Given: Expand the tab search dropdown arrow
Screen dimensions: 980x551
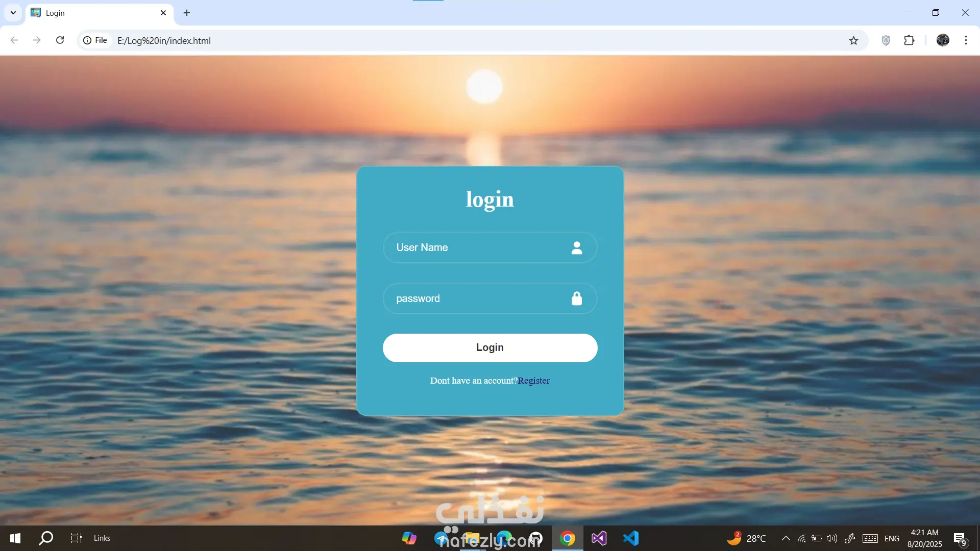Looking at the screenshot, I should click(x=13, y=13).
